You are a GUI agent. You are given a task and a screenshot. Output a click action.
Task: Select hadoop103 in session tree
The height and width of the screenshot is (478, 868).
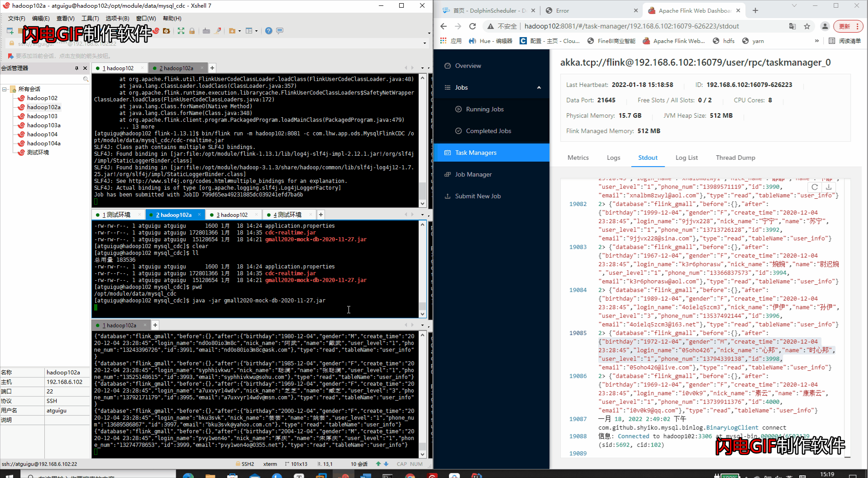click(x=42, y=116)
